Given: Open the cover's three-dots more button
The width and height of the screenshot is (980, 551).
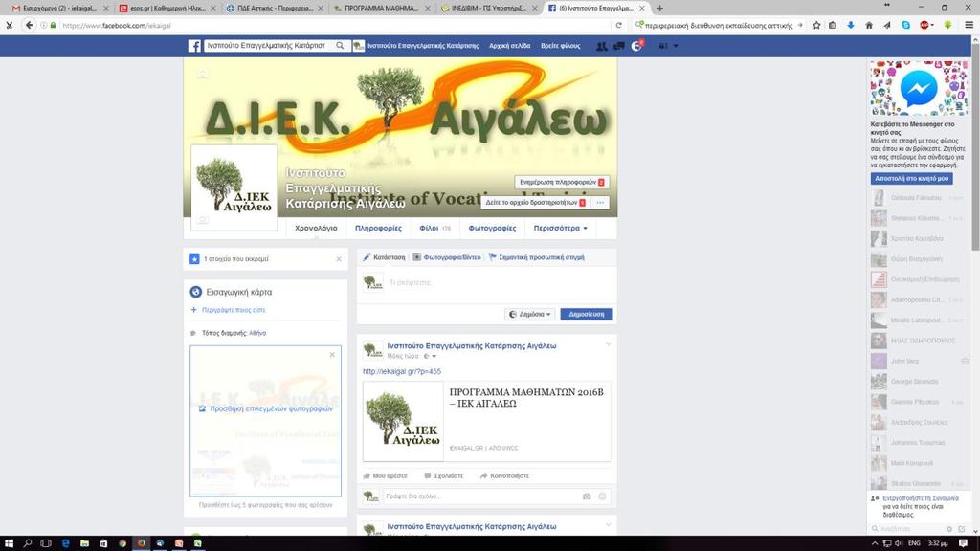Looking at the screenshot, I should [x=600, y=203].
